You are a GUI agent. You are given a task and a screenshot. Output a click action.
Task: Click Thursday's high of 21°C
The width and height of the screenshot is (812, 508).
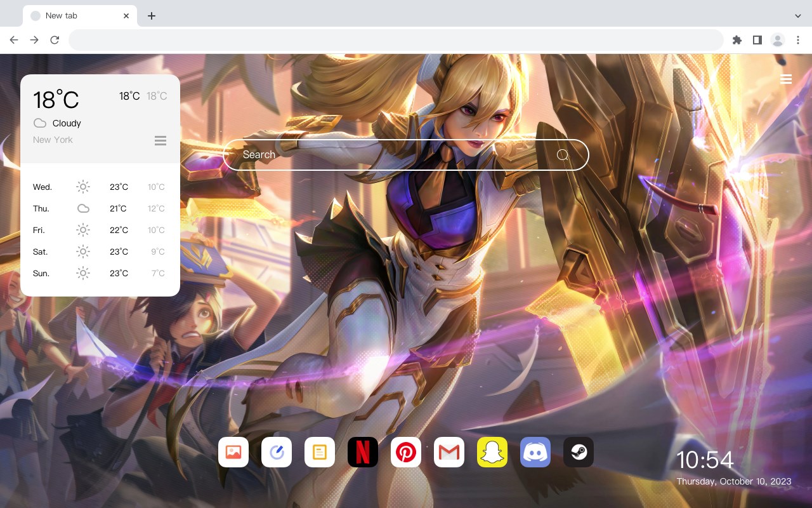click(119, 208)
